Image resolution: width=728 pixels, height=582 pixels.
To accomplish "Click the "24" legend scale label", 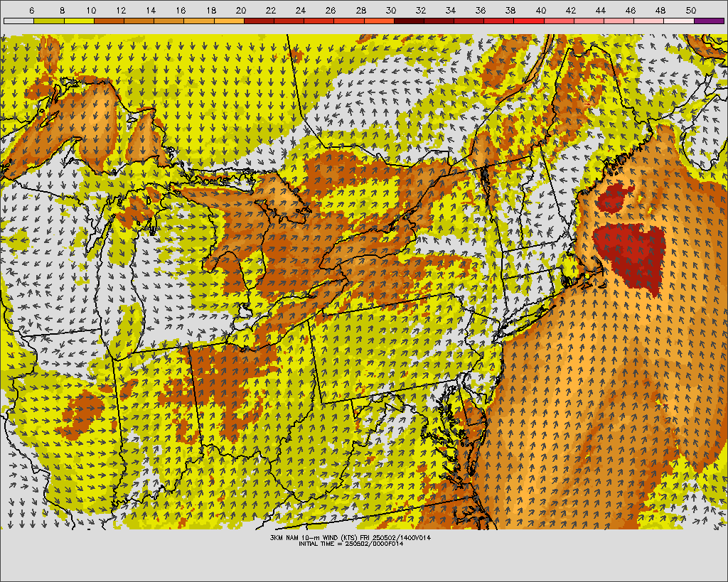I will pyautogui.click(x=301, y=10).
